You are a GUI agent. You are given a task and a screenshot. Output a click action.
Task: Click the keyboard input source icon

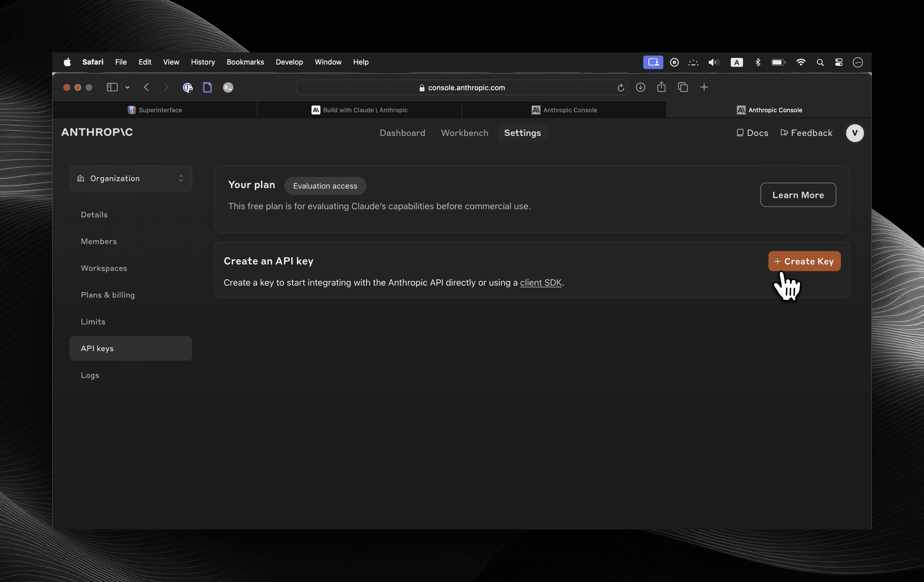[x=736, y=62]
